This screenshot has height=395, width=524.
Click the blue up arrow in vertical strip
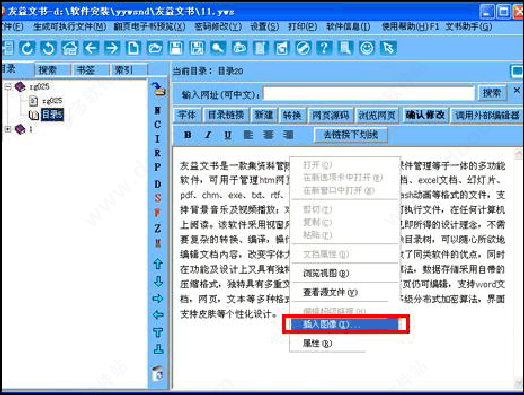158,264
